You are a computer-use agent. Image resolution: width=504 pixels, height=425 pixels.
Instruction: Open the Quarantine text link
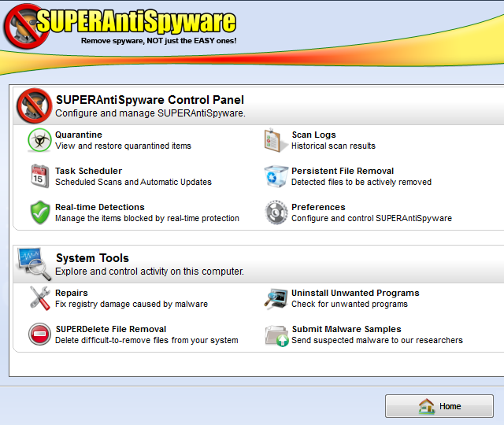point(79,135)
